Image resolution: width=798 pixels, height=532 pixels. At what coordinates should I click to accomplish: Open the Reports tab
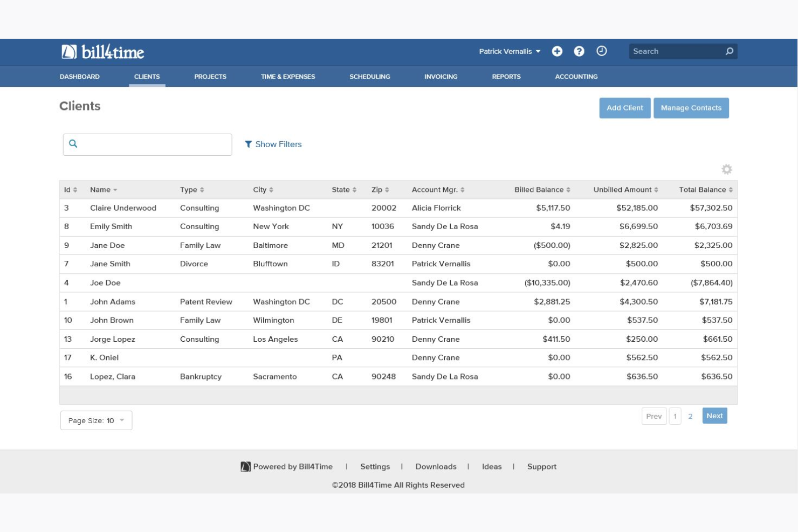coord(506,77)
